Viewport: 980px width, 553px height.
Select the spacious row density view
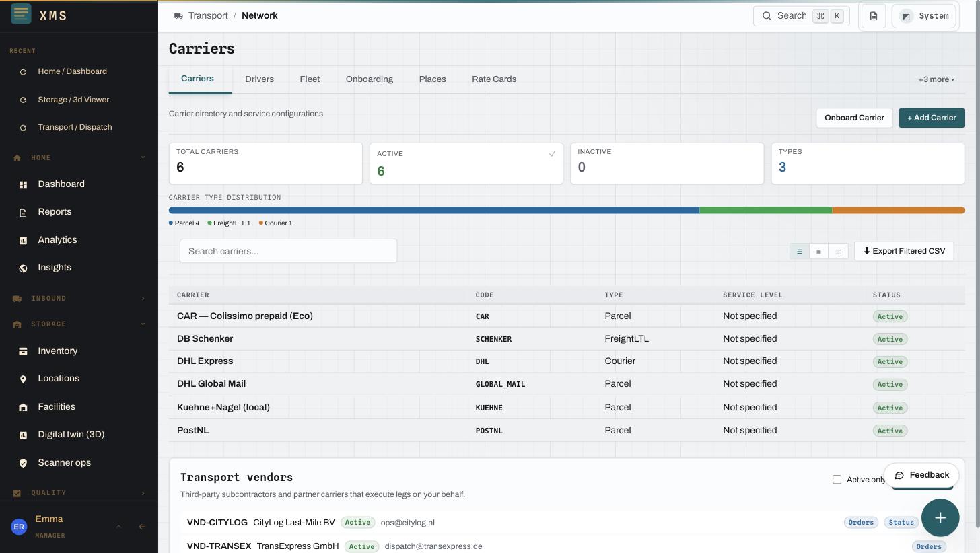click(838, 252)
